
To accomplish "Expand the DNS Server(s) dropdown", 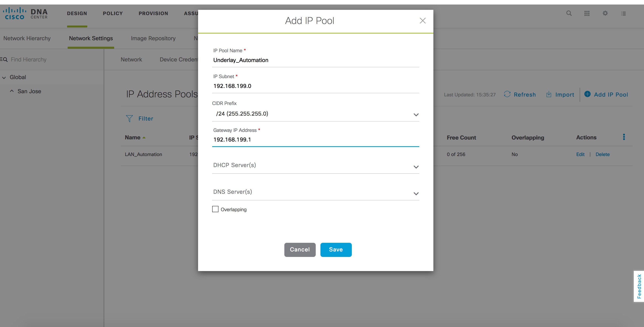I will (x=316, y=192).
